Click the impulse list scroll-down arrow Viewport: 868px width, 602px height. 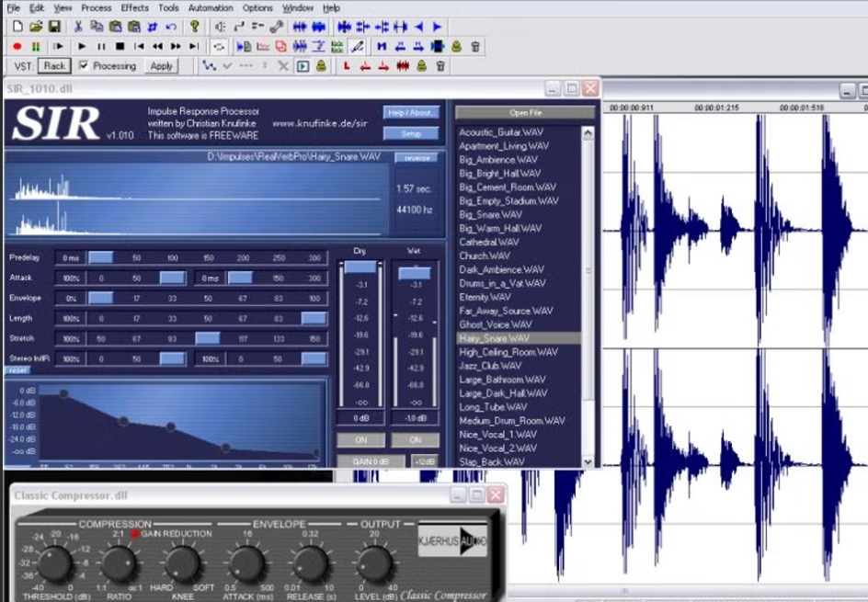588,461
